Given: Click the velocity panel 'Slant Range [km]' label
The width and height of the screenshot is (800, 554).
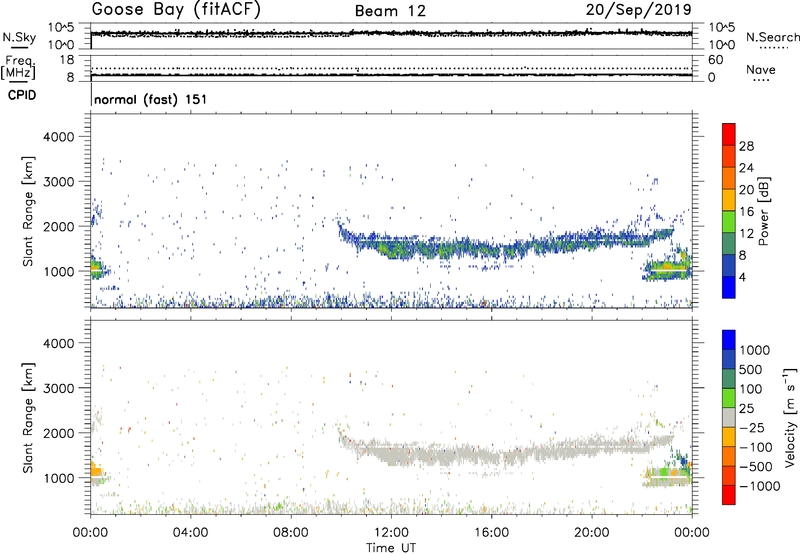Looking at the screenshot, I should pyautogui.click(x=28, y=417).
